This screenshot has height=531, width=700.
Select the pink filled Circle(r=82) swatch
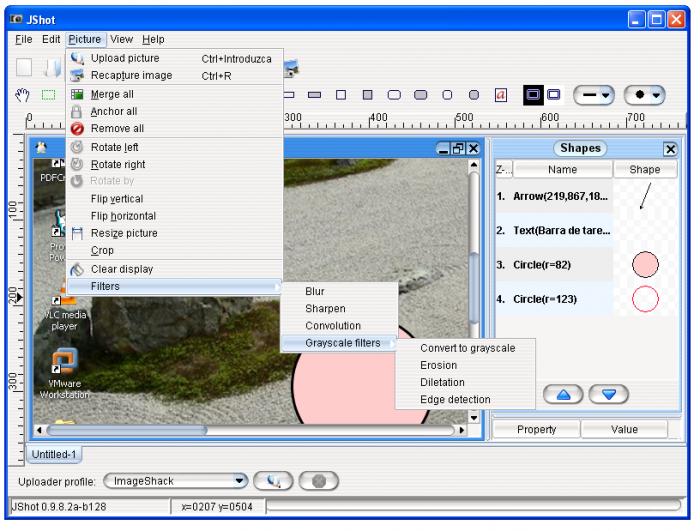[645, 264]
